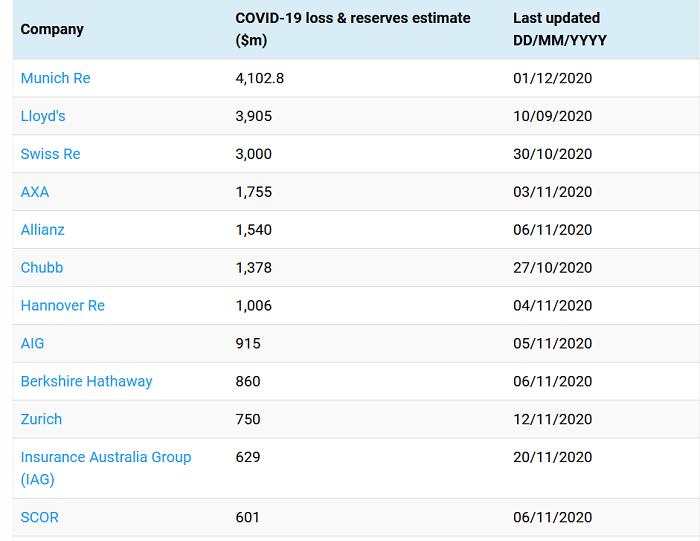
Task: Select the 4,102.8 loss value
Action: point(259,79)
